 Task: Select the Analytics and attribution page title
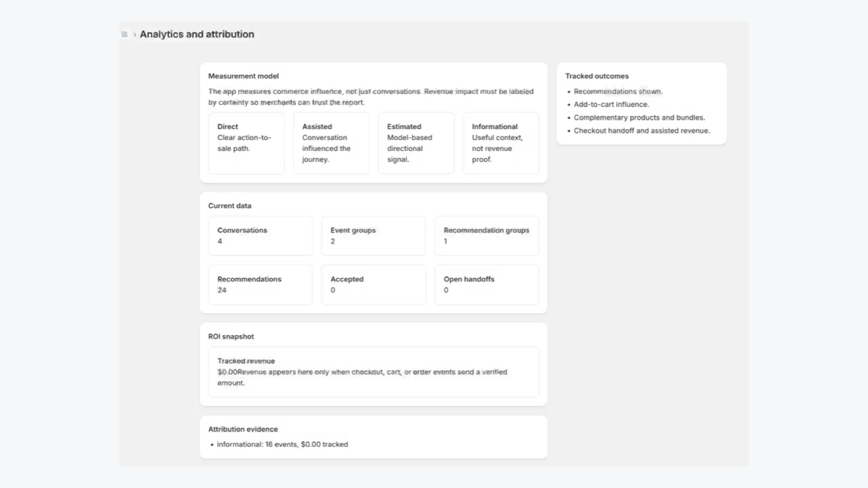197,34
